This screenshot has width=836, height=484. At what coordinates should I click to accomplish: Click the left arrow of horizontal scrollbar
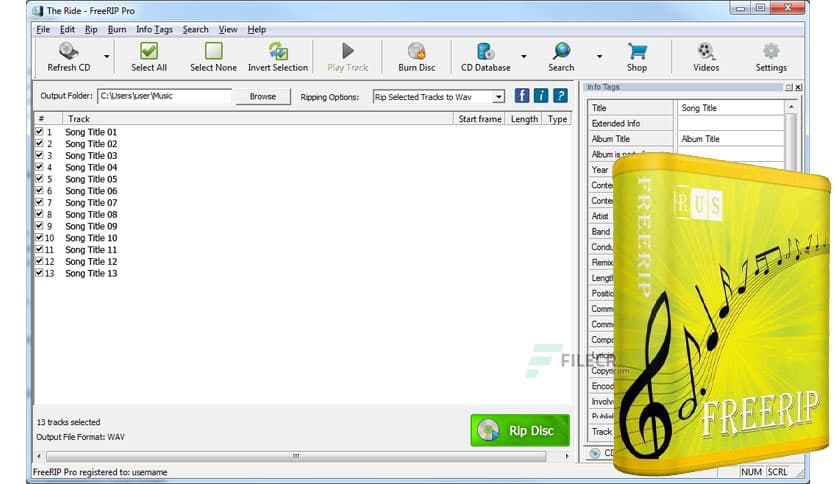point(39,456)
